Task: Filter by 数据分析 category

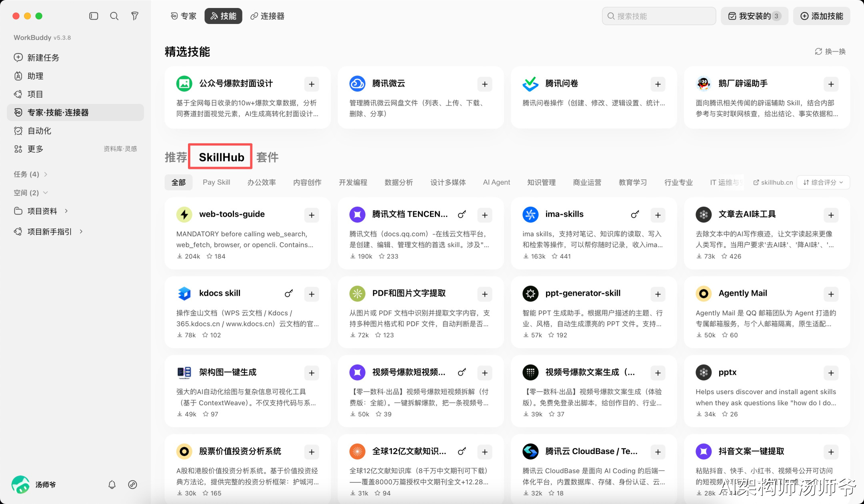Action: pyautogui.click(x=398, y=182)
